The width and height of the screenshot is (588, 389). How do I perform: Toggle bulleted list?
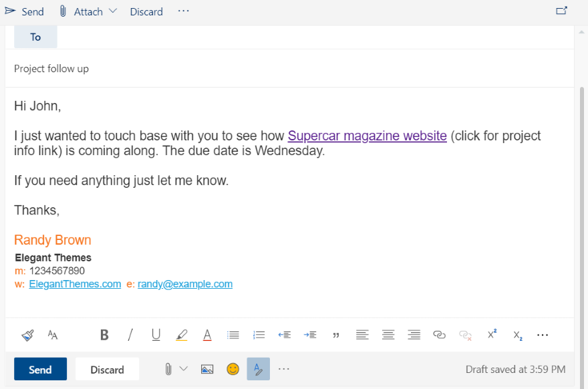click(x=233, y=335)
